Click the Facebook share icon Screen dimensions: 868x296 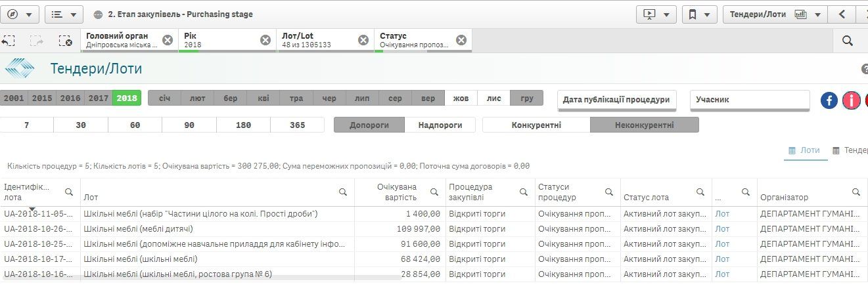[x=829, y=100]
